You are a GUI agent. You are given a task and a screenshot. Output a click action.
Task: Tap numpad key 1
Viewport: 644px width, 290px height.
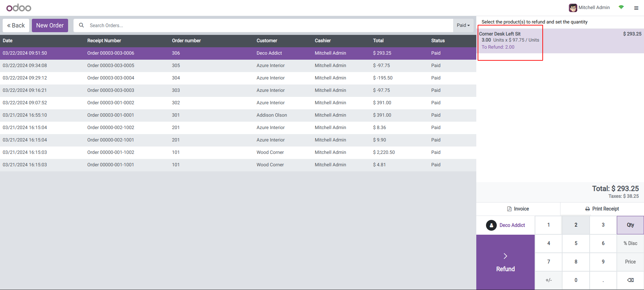tap(548, 225)
